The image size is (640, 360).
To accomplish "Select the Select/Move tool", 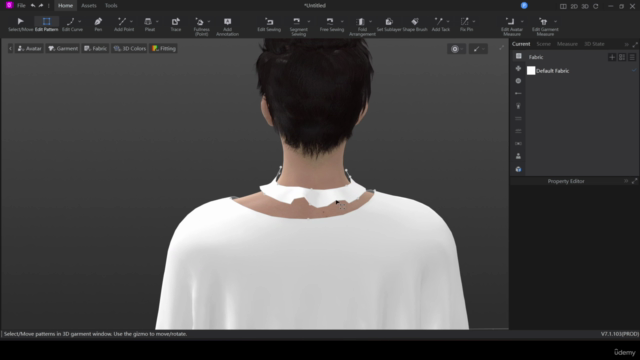I will click(x=20, y=24).
